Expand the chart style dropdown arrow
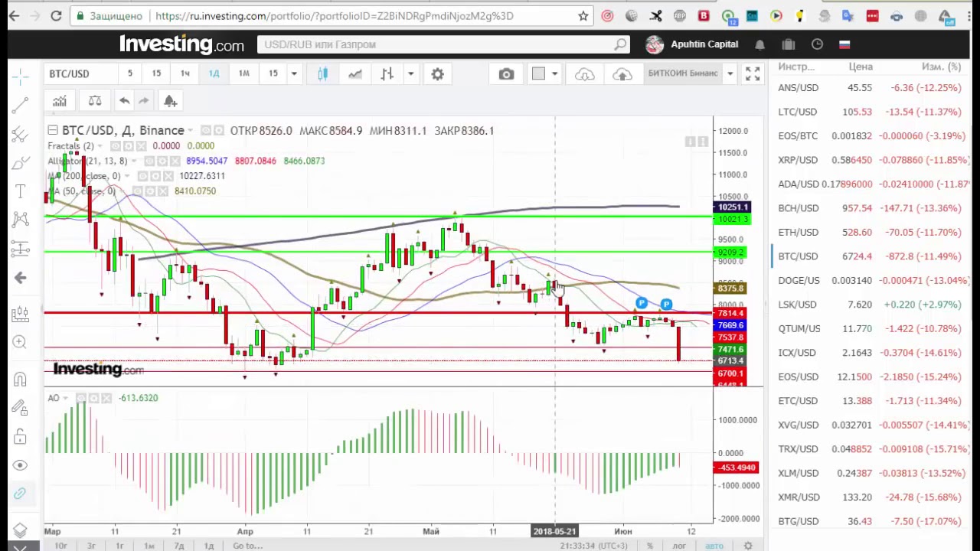Screen dimensions: 980x551 click(411, 73)
